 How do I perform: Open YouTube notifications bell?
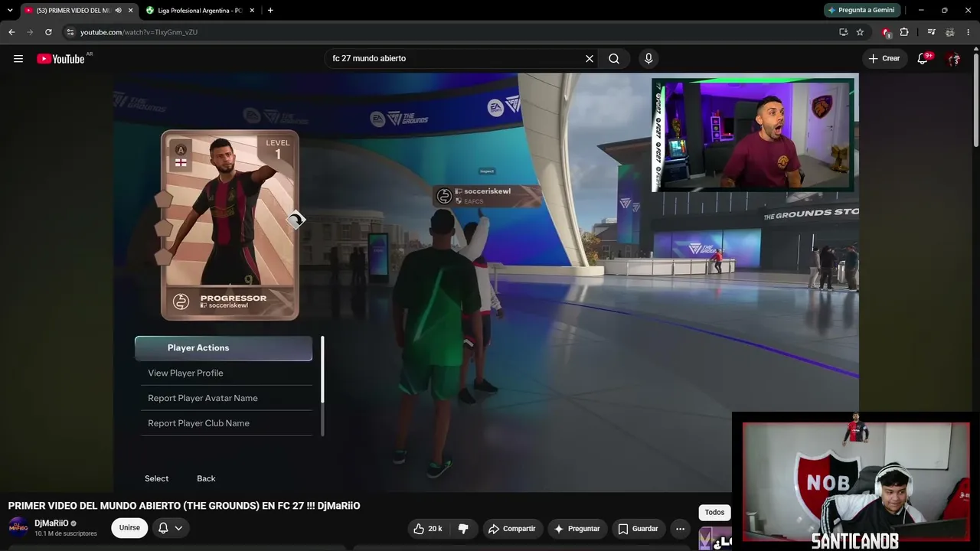[x=923, y=59]
